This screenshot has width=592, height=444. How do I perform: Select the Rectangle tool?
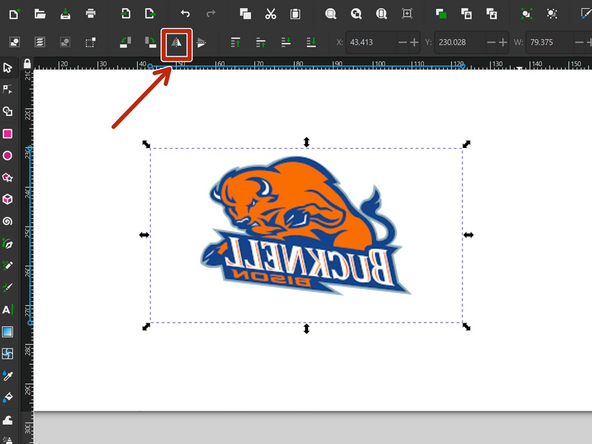coord(8,134)
